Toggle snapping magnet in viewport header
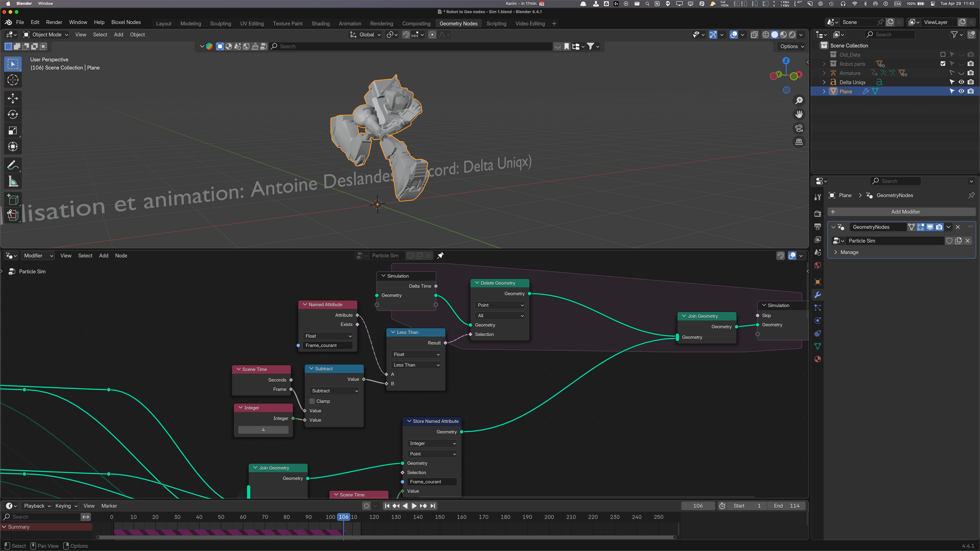The height and width of the screenshot is (551, 980). coord(406,35)
